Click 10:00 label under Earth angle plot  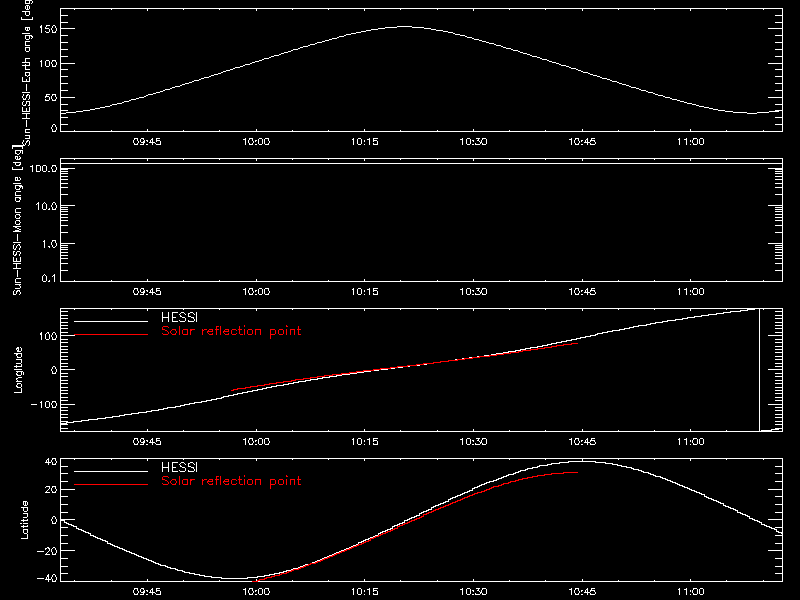coord(256,142)
